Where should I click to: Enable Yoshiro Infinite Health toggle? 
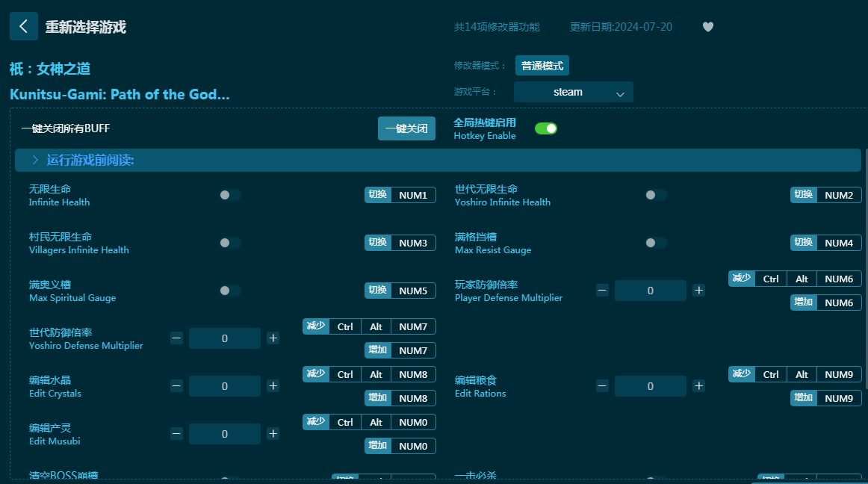click(x=655, y=195)
